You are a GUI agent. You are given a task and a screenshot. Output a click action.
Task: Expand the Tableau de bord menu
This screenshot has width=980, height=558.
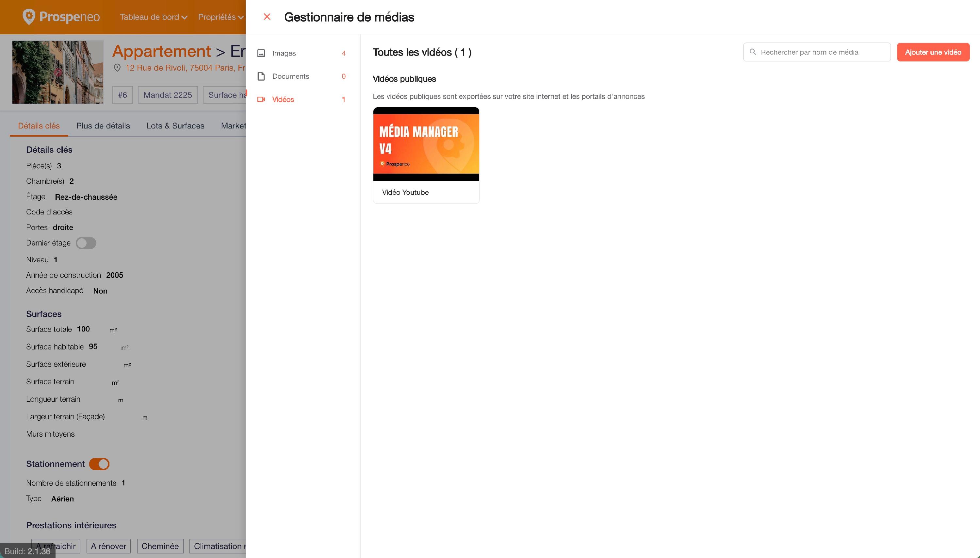coord(154,17)
